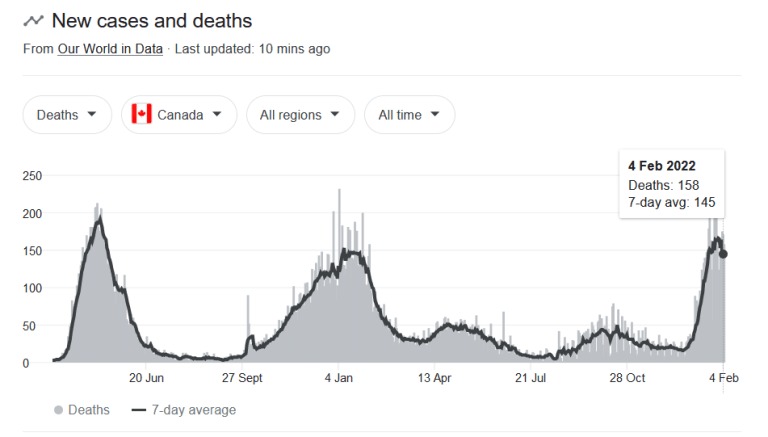This screenshot has height=437, width=768.
Task: Click the 20 Jun axis date label
Action: click(x=146, y=378)
